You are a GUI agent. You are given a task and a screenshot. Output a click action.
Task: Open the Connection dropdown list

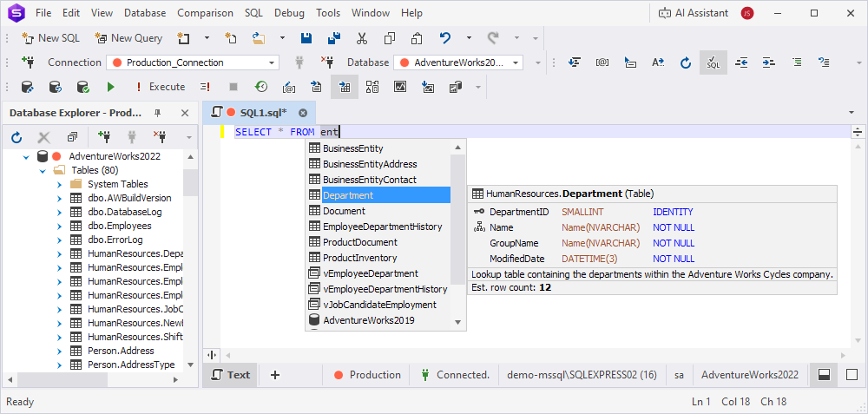point(272,62)
